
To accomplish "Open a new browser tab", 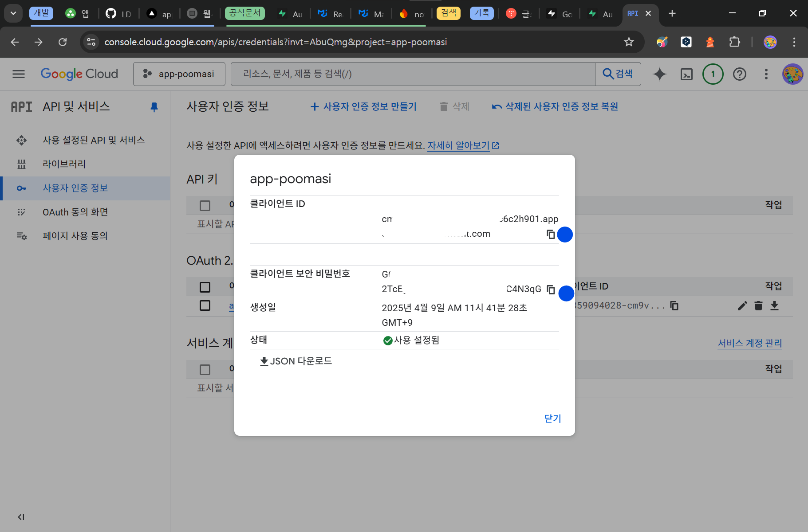I will 672,13.
